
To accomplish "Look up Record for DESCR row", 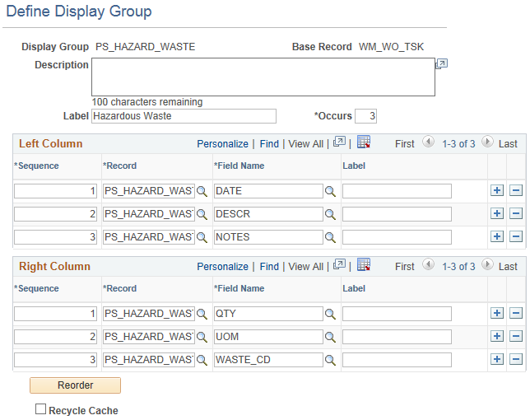I will tap(202, 214).
